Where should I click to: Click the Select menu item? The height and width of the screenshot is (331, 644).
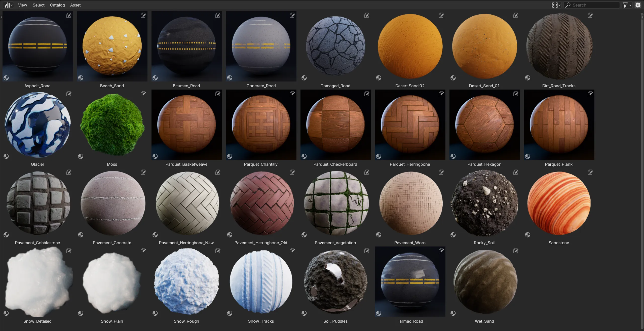pos(38,5)
